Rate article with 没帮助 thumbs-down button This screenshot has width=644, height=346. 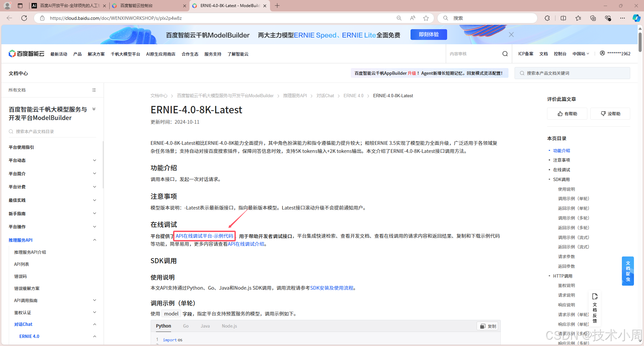[610, 114]
